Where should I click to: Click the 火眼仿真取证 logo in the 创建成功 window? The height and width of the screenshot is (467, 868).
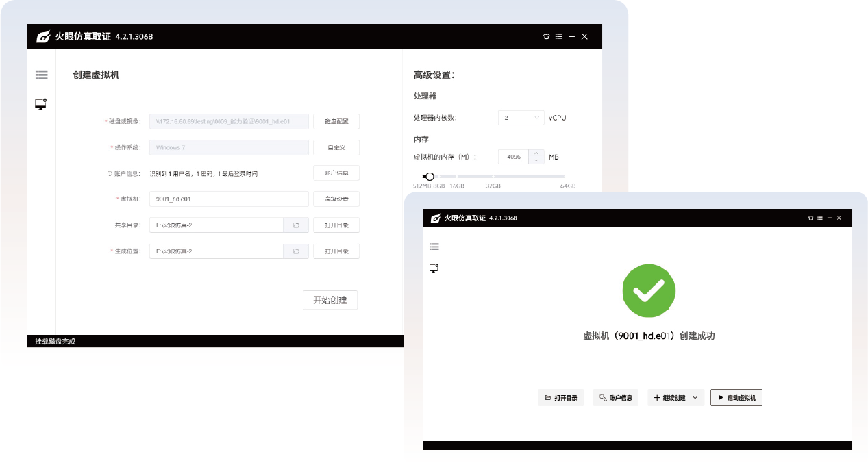click(x=435, y=218)
